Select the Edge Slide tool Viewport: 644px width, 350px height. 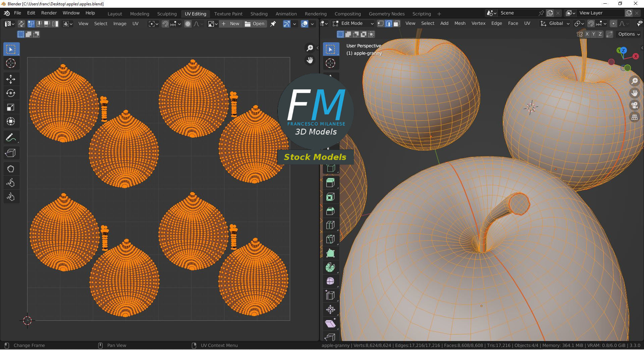click(x=331, y=296)
